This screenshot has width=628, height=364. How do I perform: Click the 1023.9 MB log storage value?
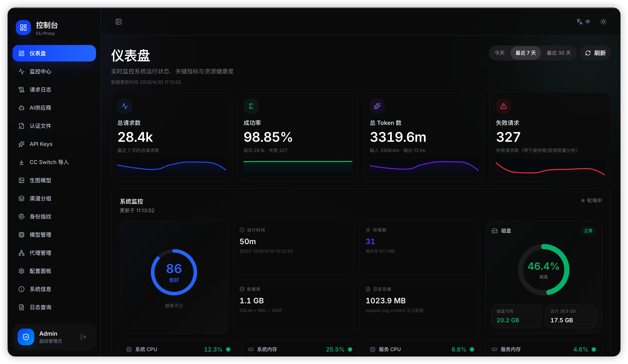(386, 300)
